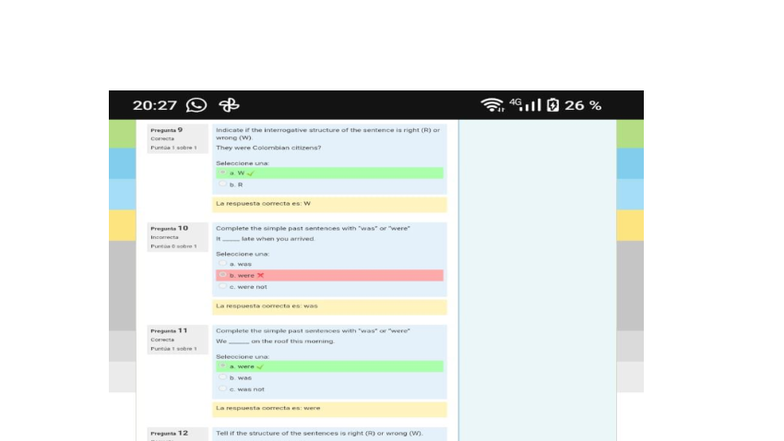Click the Pregunta 11 info box
This screenshot has height=441, width=784.
click(x=177, y=340)
